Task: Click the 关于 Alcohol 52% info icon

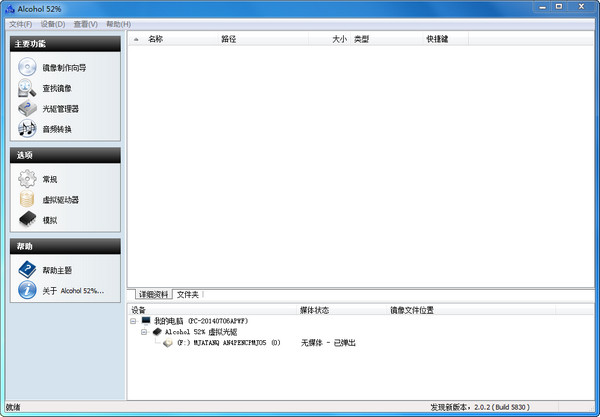Action: point(27,290)
